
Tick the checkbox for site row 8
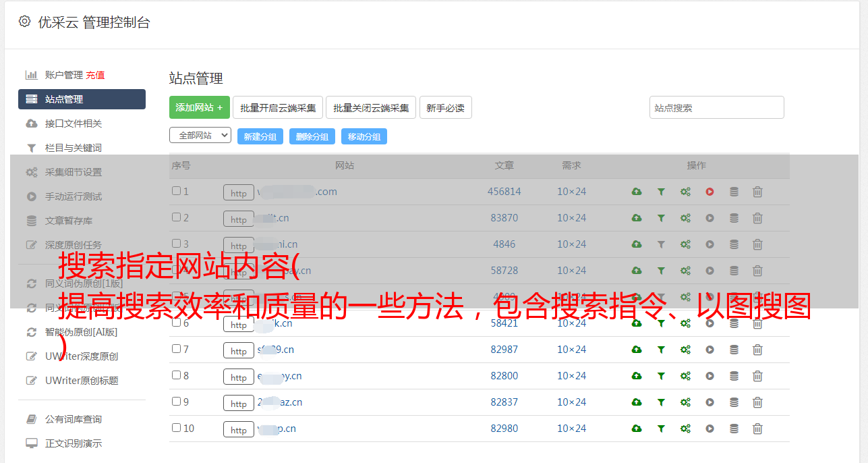pos(176,375)
